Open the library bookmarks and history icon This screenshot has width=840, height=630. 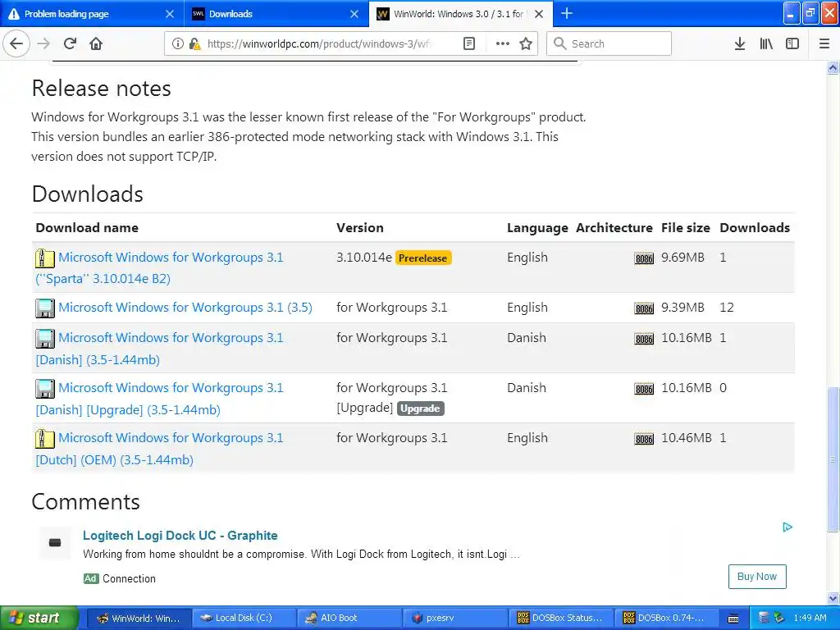[766, 43]
